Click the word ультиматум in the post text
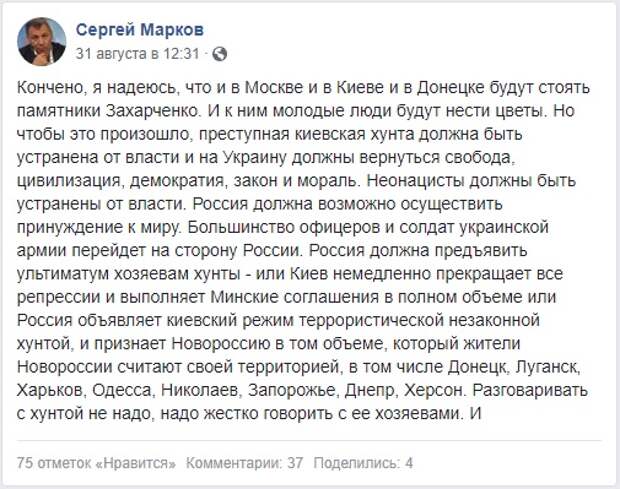This screenshot has width=620, height=489. pyautogui.click(x=62, y=274)
